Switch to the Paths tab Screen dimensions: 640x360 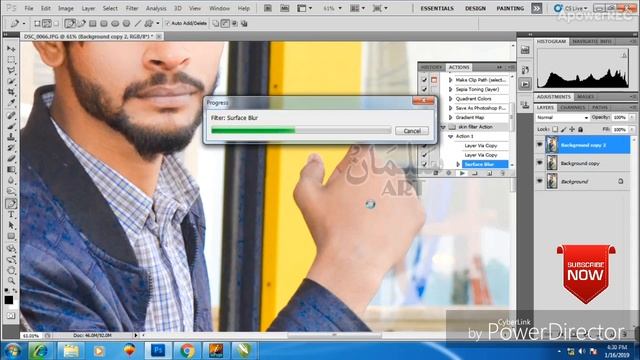(600, 107)
